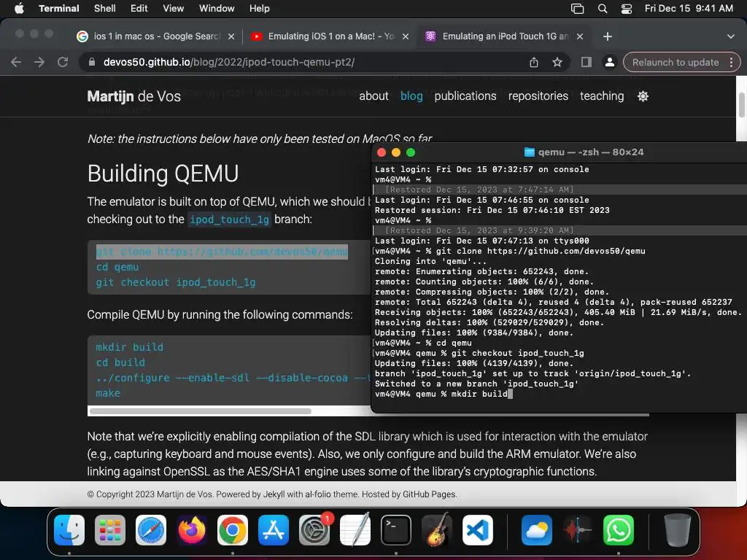Open App Store from the Dock
Viewport: 747px width, 560px height.
pos(274,530)
